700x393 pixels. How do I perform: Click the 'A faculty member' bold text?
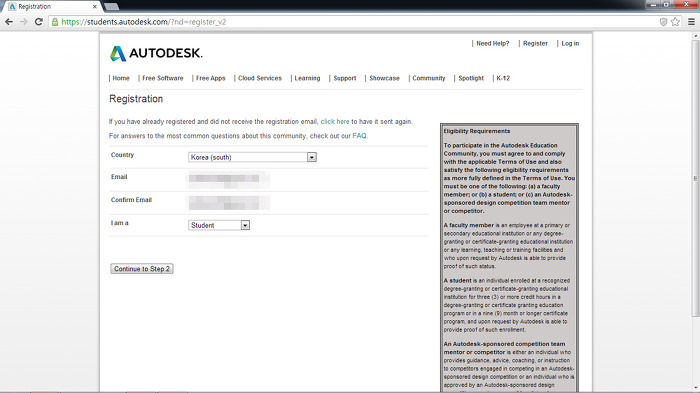(x=469, y=226)
